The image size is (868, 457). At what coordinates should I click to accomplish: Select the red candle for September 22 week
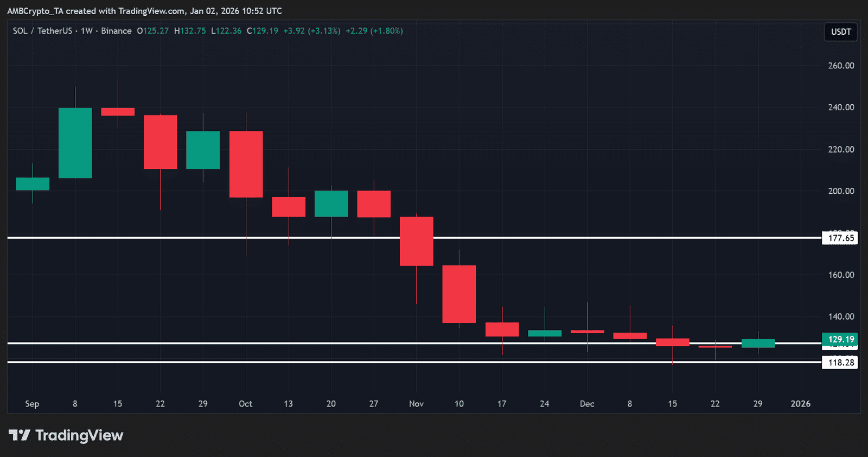pos(161,142)
